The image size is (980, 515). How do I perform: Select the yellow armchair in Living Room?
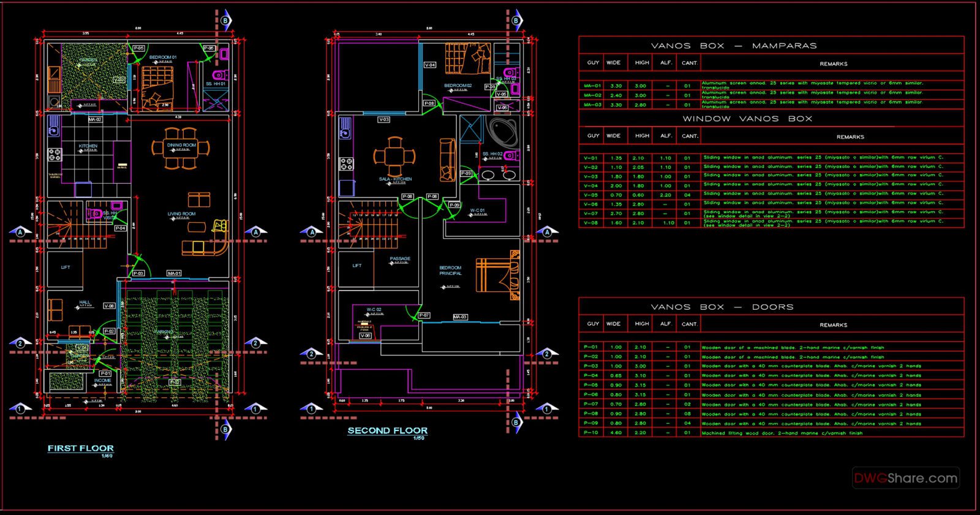click(220, 227)
